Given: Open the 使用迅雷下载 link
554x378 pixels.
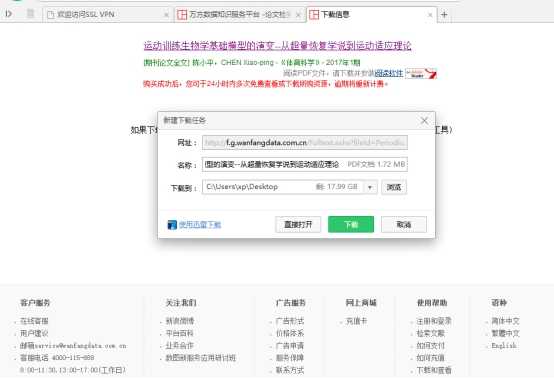Looking at the screenshot, I should coord(200,225).
